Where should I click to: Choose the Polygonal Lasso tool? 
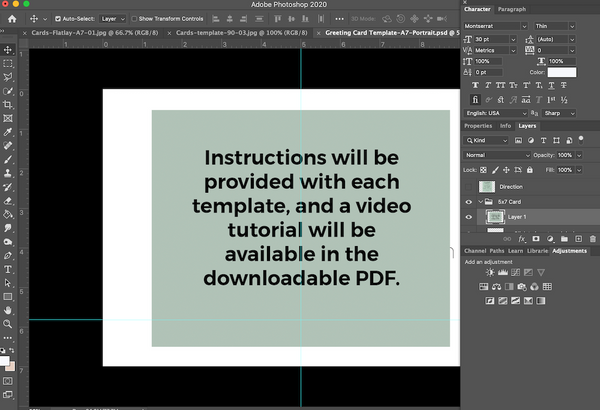[x=8, y=77]
